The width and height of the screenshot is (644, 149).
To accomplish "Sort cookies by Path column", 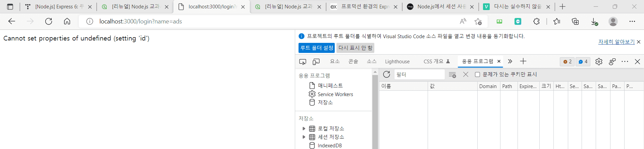I will pyautogui.click(x=509, y=86).
